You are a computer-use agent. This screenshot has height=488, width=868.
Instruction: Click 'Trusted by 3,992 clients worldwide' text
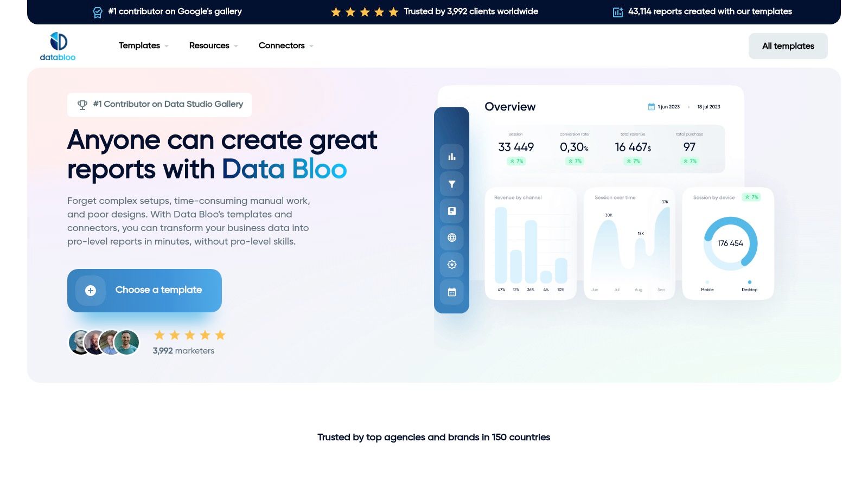[x=471, y=11]
